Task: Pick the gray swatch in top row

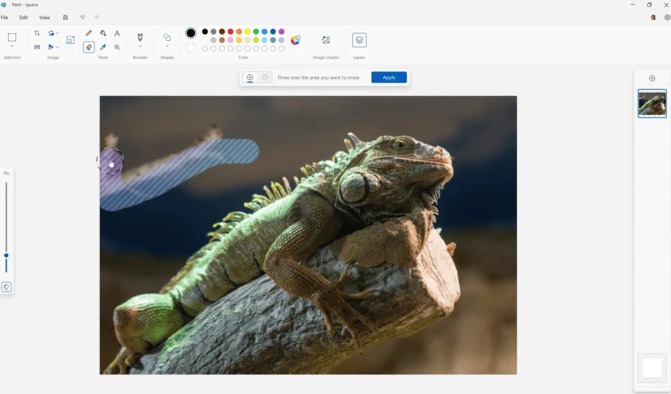Action: (213, 32)
